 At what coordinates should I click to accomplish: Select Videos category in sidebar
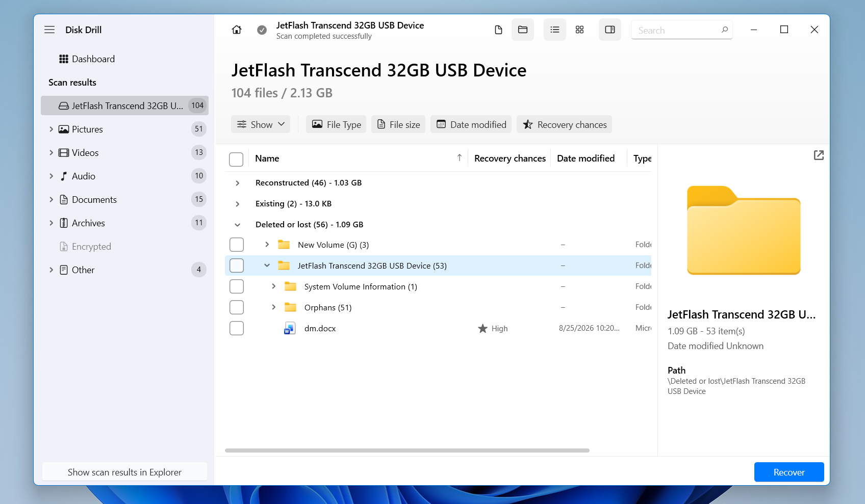coord(124,153)
